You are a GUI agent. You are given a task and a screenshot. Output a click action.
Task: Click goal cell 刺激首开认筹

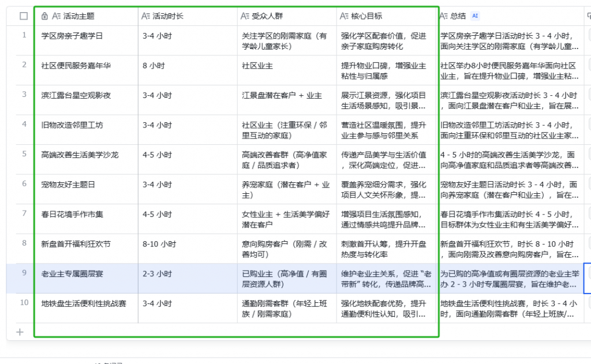click(387, 249)
